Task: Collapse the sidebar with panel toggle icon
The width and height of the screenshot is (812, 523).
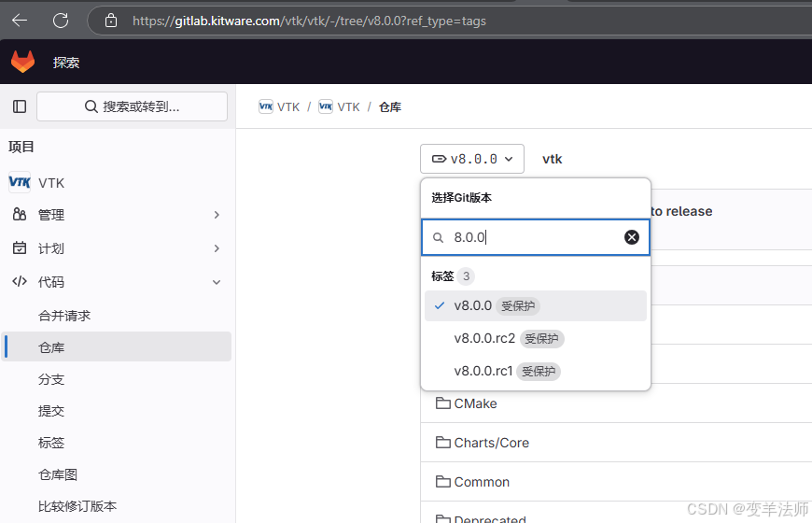Action: [20, 106]
